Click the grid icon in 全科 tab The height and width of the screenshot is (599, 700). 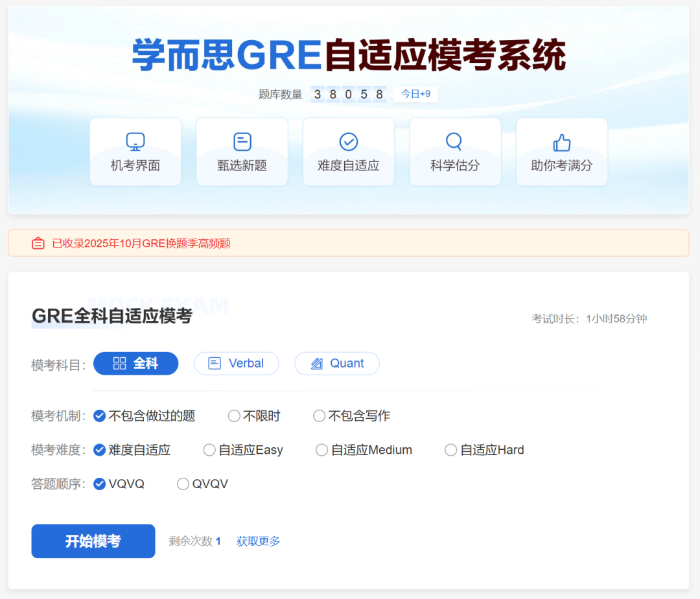(x=120, y=363)
